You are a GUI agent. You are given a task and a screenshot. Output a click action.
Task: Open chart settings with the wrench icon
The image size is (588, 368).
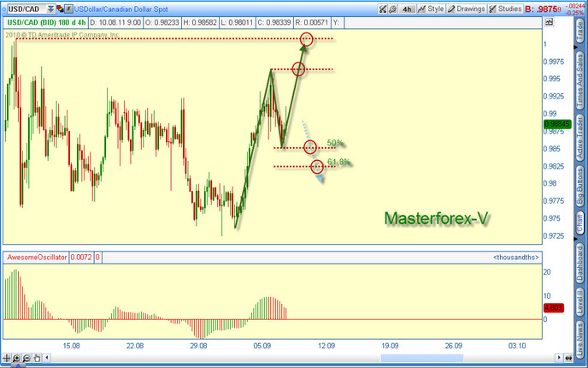point(392,9)
